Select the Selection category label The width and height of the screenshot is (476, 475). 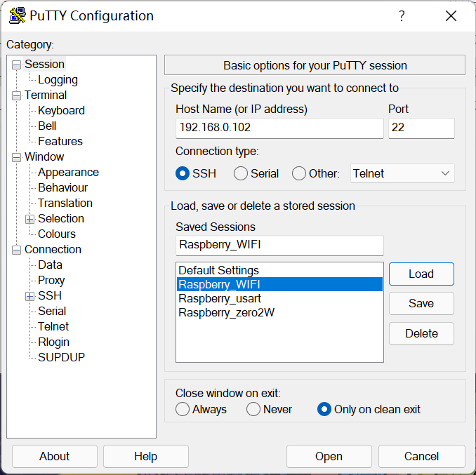pos(61,219)
